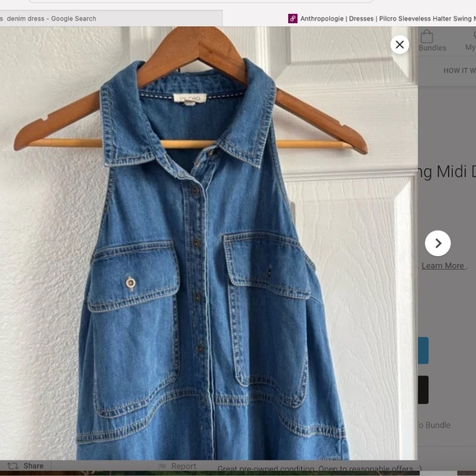Click the Midi Dress listing title text
The width and height of the screenshot is (476, 476).
[x=446, y=172]
